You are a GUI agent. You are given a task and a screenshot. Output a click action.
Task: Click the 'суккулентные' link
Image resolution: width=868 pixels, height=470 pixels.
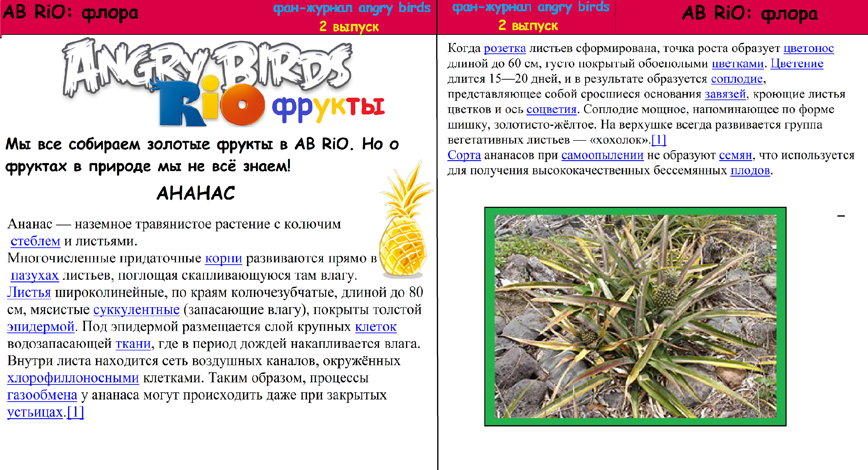[137, 310]
